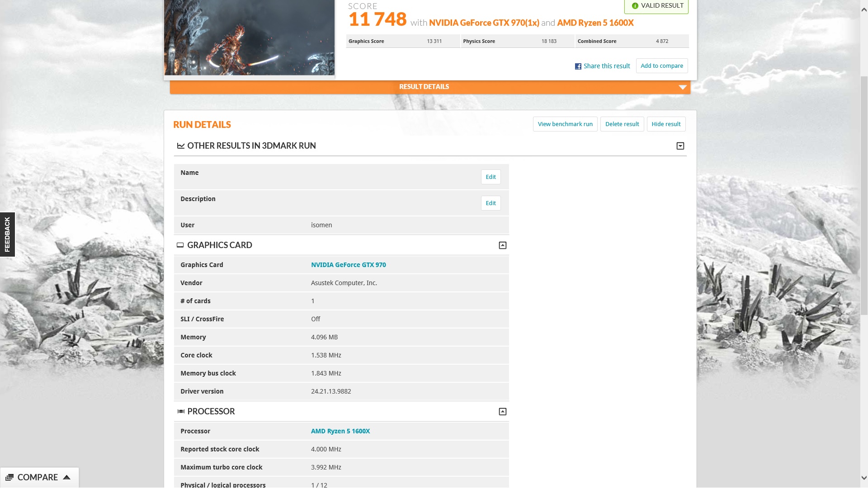Click Delete result button
Image resolution: width=868 pixels, height=488 pixels.
point(622,124)
